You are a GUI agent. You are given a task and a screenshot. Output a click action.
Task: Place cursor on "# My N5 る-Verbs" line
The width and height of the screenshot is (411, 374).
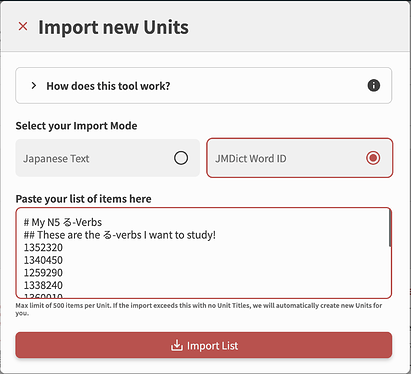click(63, 222)
